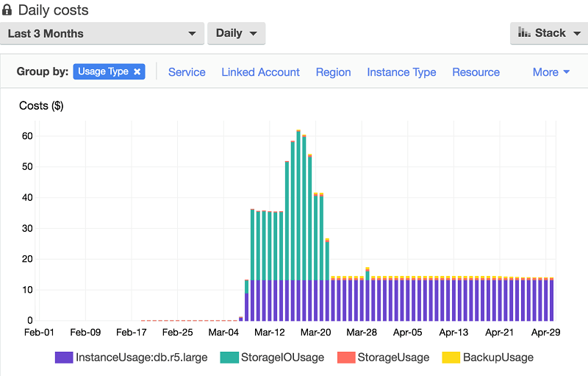Image resolution: width=588 pixels, height=376 pixels.
Task: Expand the Stack chart style dropdown
Action: (x=549, y=33)
